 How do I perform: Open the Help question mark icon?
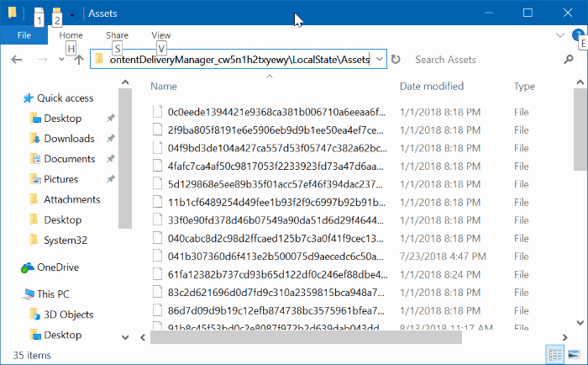coord(580,35)
